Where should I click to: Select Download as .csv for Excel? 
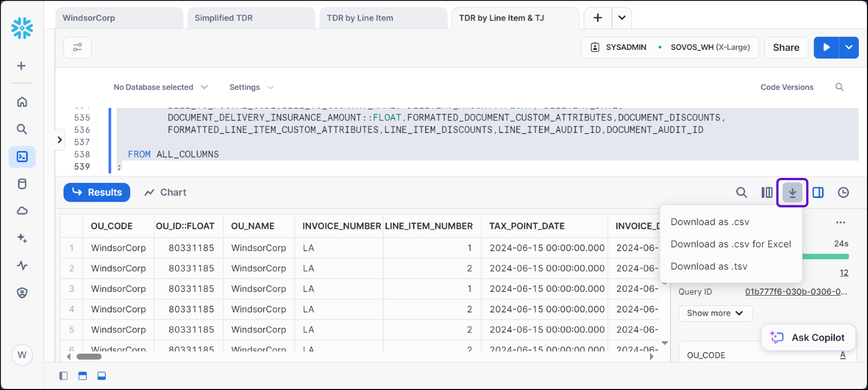pyautogui.click(x=730, y=244)
